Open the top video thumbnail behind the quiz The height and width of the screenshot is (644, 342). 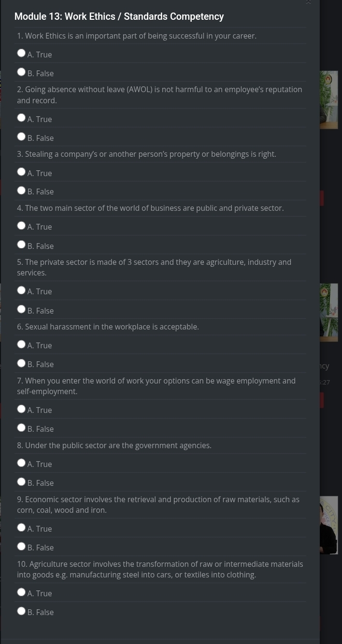coord(329,100)
